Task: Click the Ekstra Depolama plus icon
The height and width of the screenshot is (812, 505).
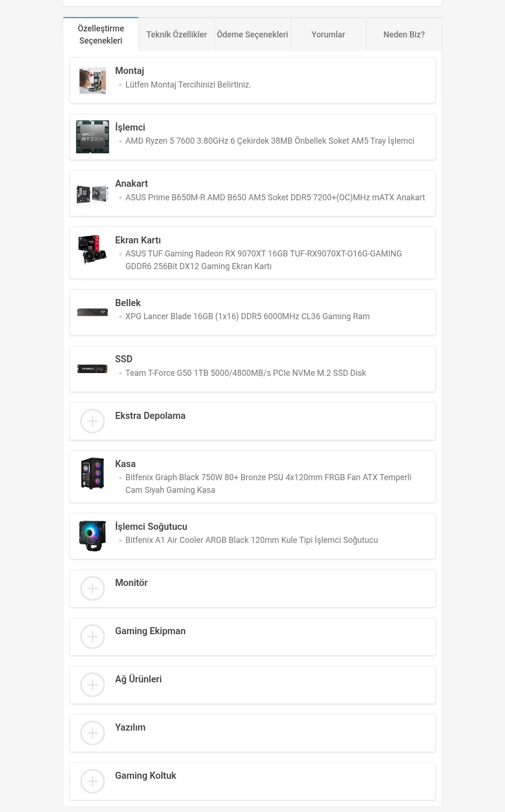Action: pyautogui.click(x=93, y=421)
